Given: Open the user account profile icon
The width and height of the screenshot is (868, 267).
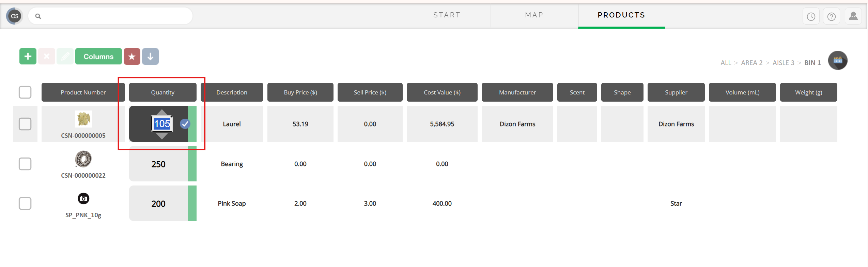Looking at the screenshot, I should click(x=853, y=16).
